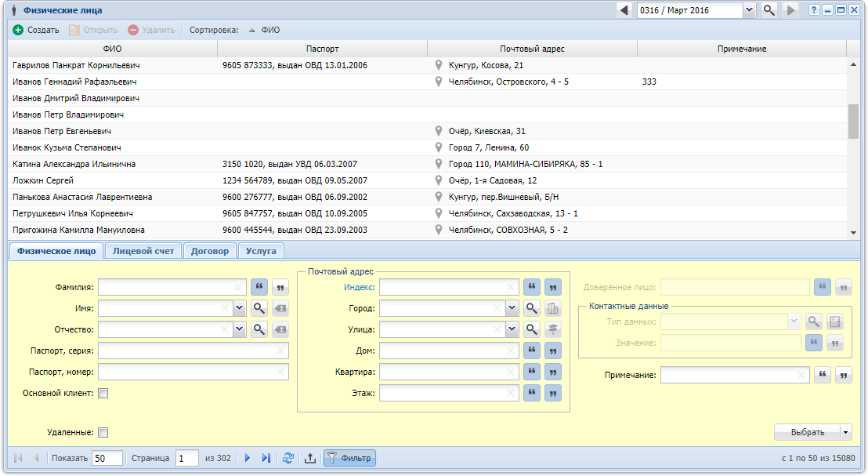Sort by the Почтовый адрес column header
Viewport: 868px width, 476px height.
532,49
